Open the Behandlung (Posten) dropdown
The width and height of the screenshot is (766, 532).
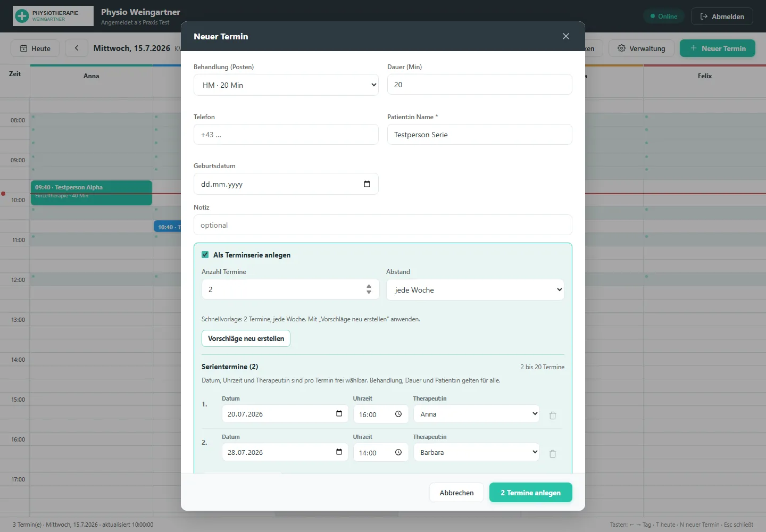tap(286, 85)
